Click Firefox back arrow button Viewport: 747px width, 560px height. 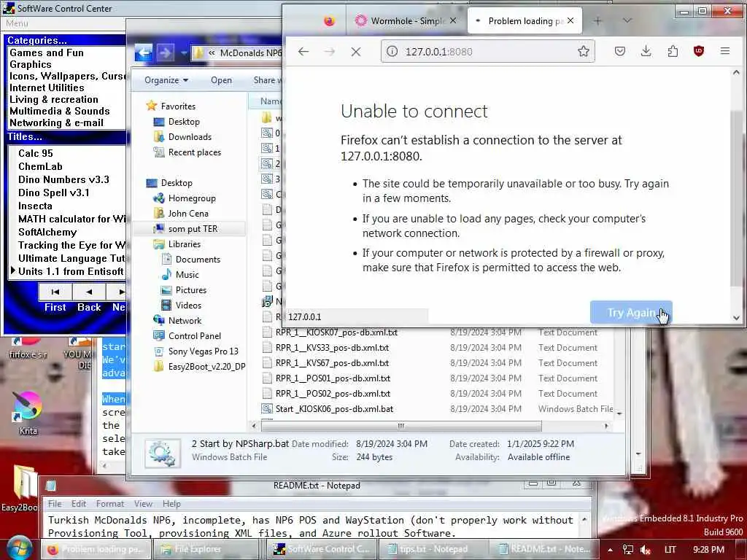[303, 52]
